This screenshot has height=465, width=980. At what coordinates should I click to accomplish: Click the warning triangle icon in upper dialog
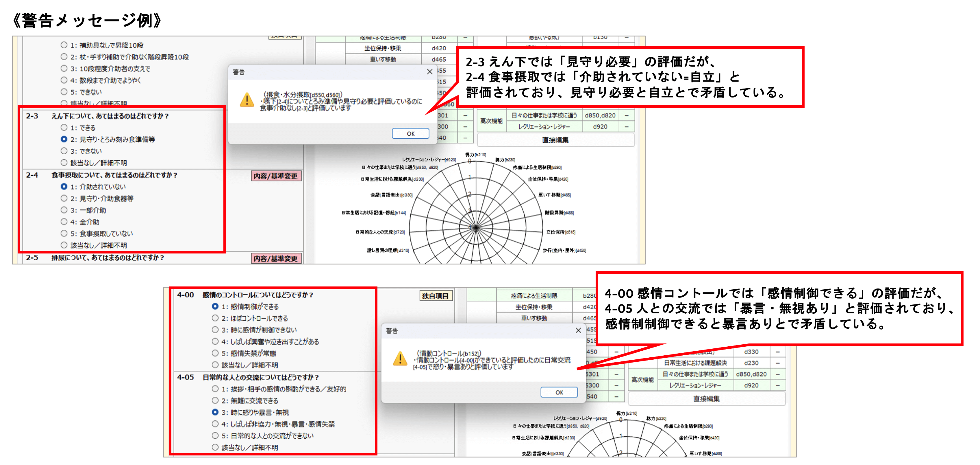tap(247, 100)
